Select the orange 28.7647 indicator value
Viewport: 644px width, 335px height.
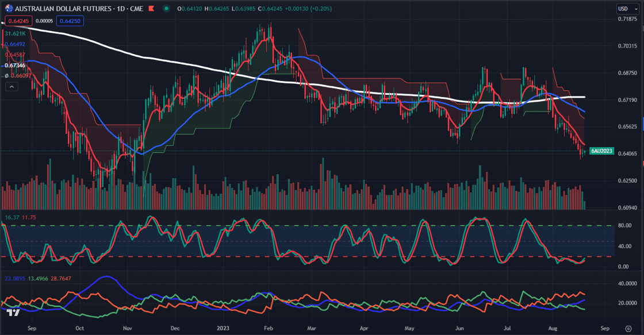pyautogui.click(x=61, y=278)
